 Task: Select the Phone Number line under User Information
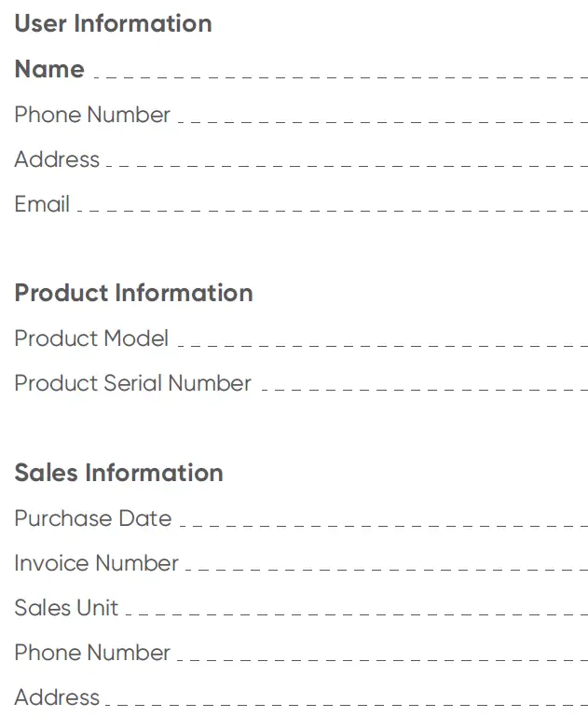pyautogui.click(x=381, y=118)
